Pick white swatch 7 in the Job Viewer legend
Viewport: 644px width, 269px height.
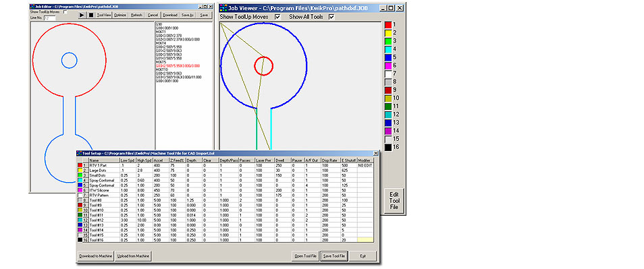coord(387,73)
